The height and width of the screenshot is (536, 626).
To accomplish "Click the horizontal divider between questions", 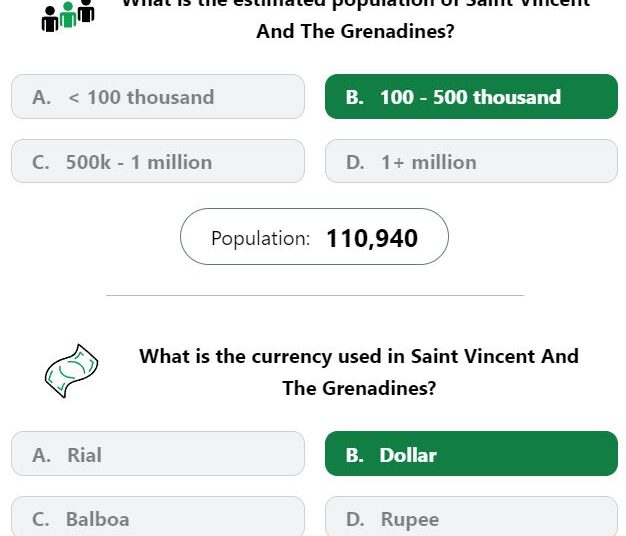I will coord(315,295).
